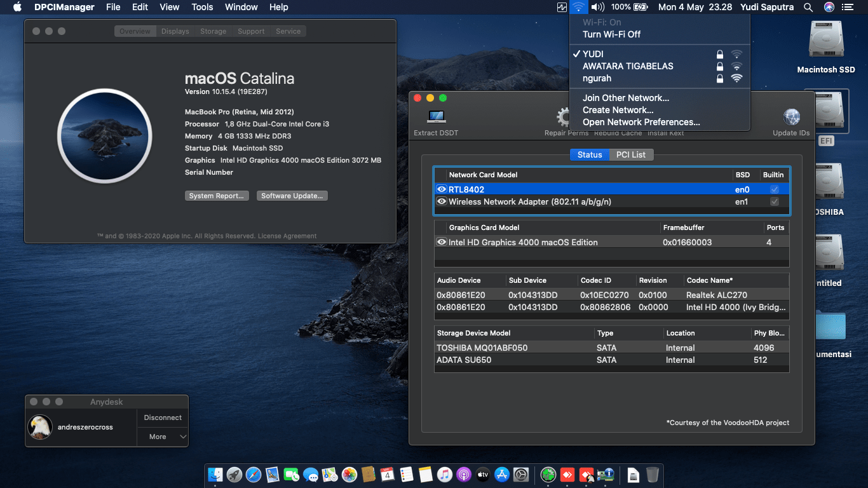868x488 pixels.
Task: Open Maps from the dock
Action: click(330, 474)
